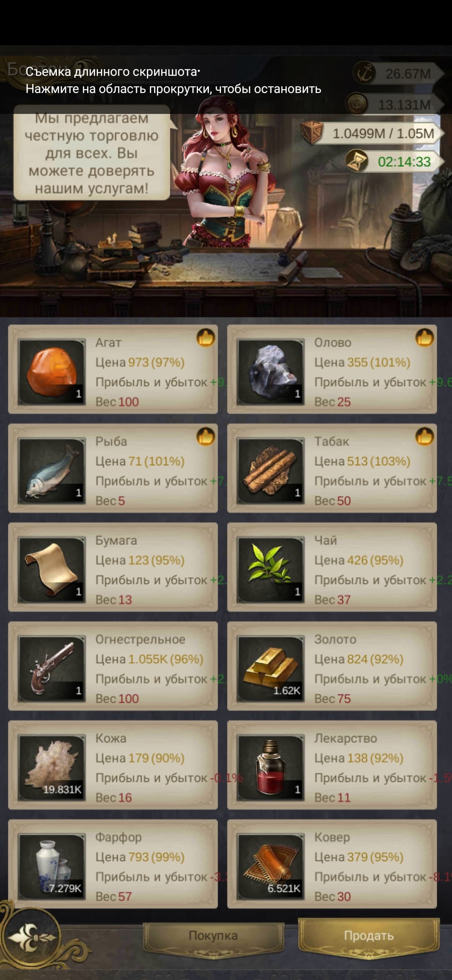Tap the hourglass timer icon
Viewport: 452px width, 980px height.
[356, 161]
